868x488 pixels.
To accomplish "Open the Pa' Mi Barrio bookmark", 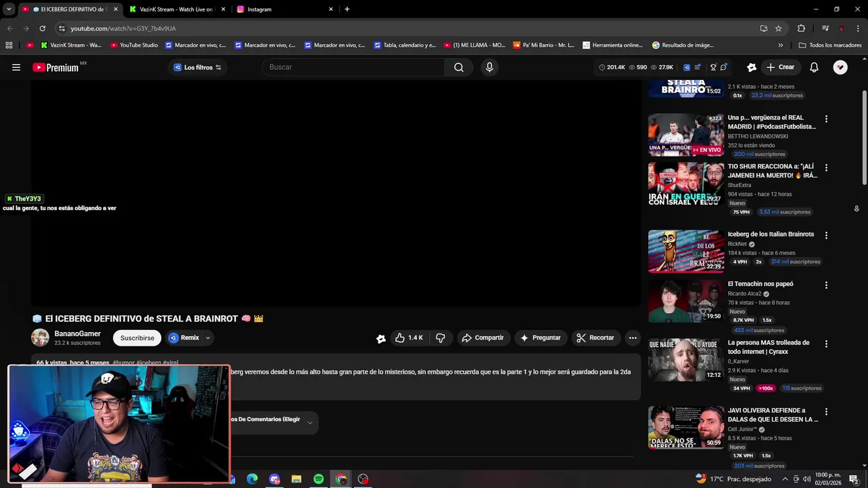I will click(x=544, y=45).
